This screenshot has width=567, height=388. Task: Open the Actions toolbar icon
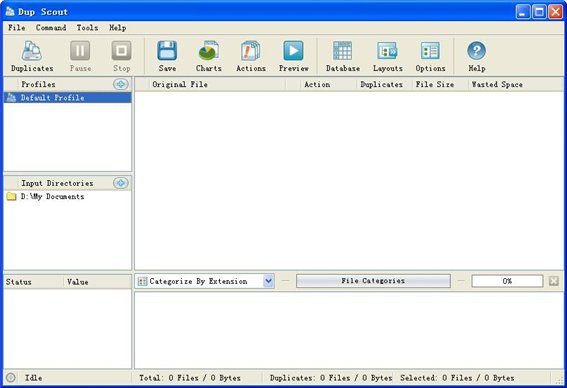[x=251, y=51]
